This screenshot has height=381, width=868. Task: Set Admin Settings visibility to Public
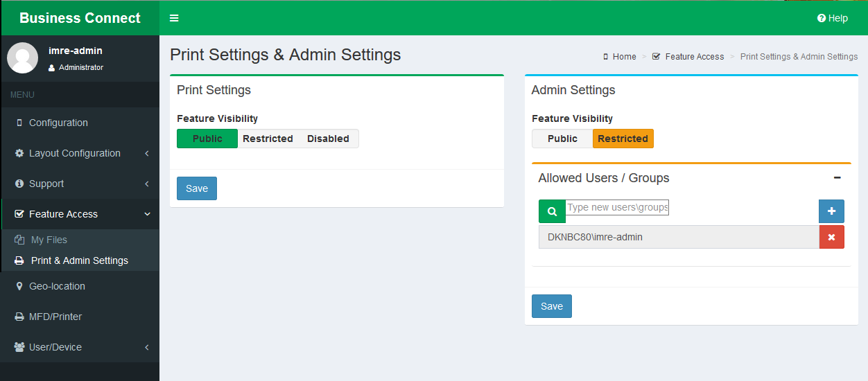[x=562, y=139]
